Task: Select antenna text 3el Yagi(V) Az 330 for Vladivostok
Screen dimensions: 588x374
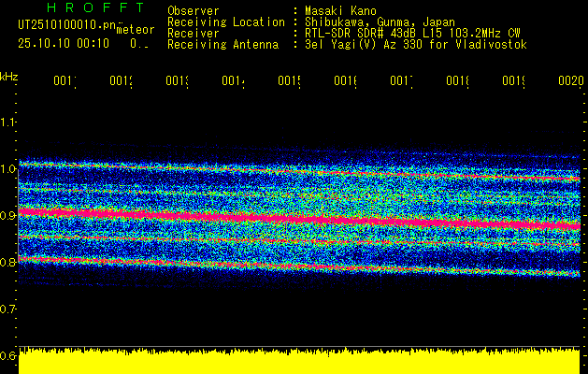Action: tap(416, 45)
